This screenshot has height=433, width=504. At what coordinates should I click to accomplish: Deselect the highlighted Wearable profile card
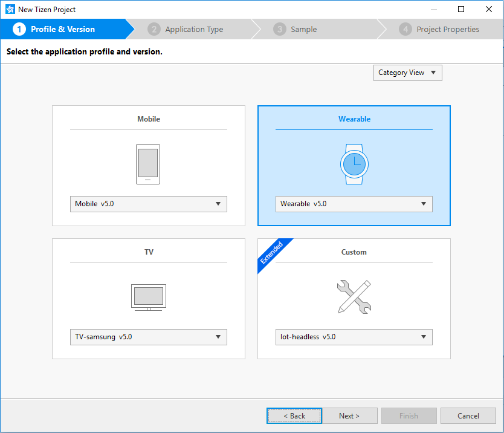coord(354,119)
